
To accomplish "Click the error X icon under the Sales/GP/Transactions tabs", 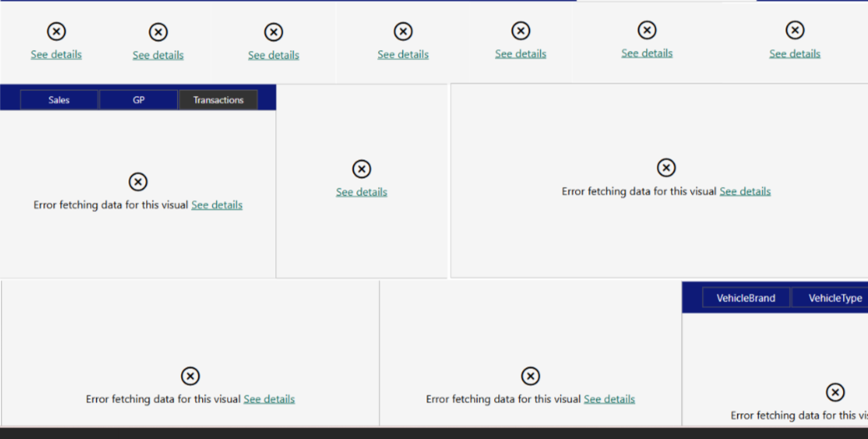I will (138, 182).
